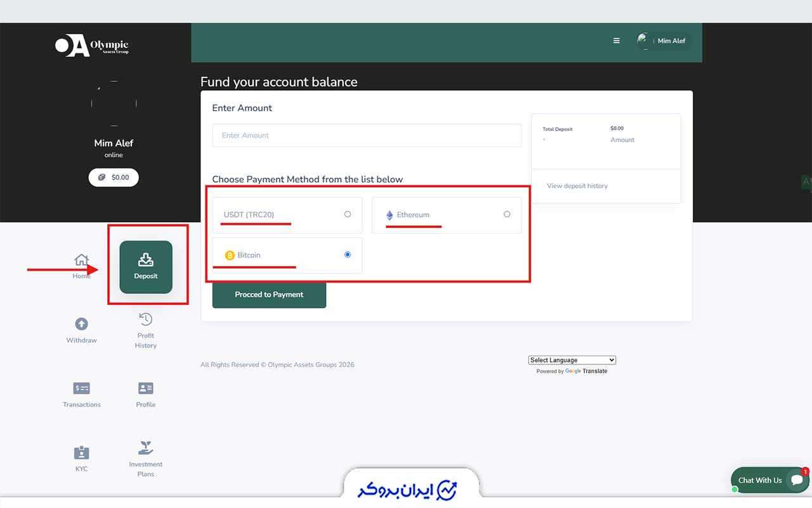Click the KYC menu label

[81, 469]
